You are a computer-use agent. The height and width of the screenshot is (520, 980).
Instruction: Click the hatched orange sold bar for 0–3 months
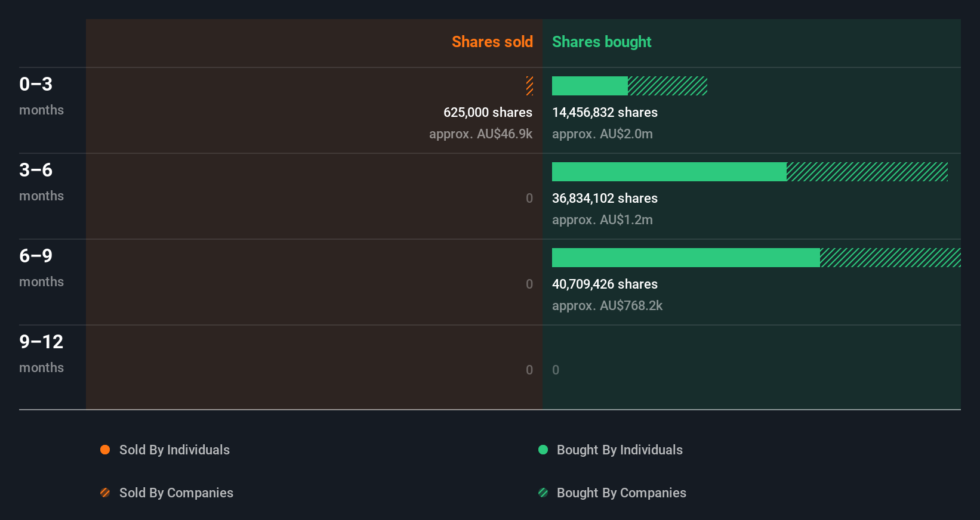pos(529,86)
